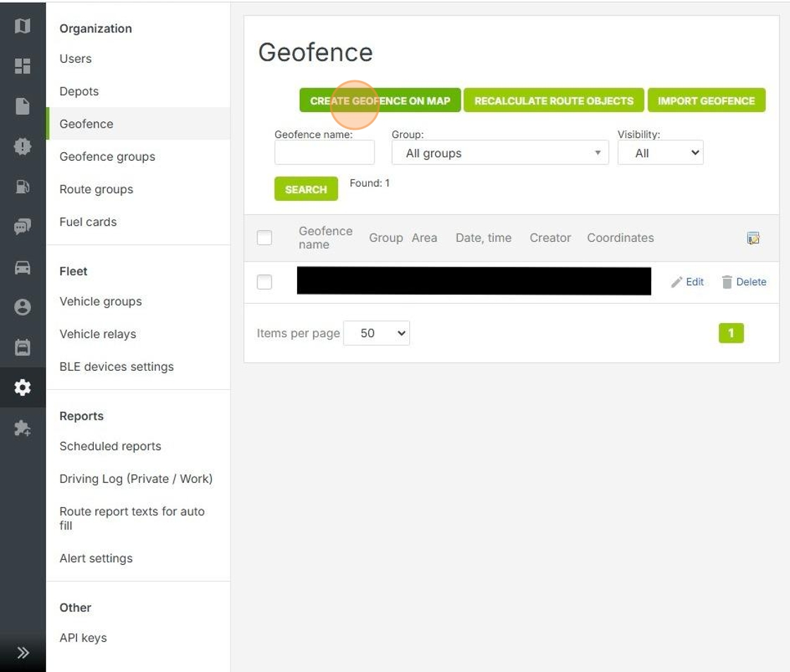Open the map view icon in sidebar
Image resolution: width=790 pixels, height=672 pixels.
(23, 26)
